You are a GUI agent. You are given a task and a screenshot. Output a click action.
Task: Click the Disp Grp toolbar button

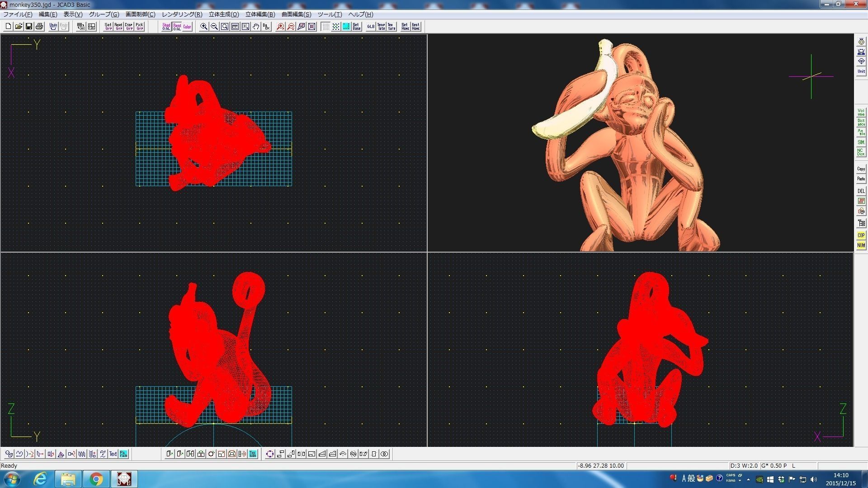click(129, 27)
